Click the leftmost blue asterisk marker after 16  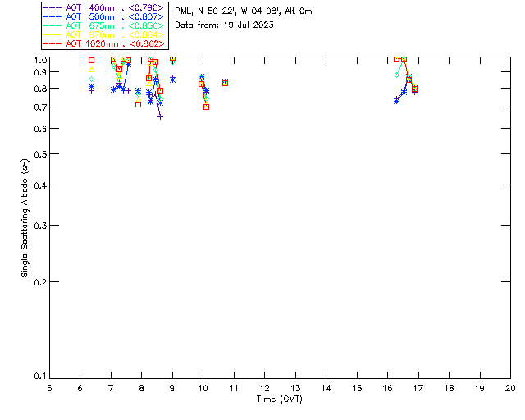396,100
